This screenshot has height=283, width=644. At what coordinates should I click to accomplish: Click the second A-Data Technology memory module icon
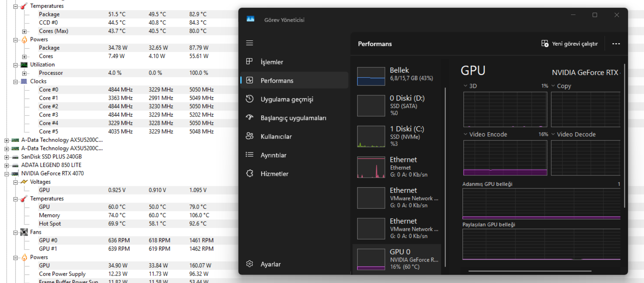pyautogui.click(x=15, y=148)
